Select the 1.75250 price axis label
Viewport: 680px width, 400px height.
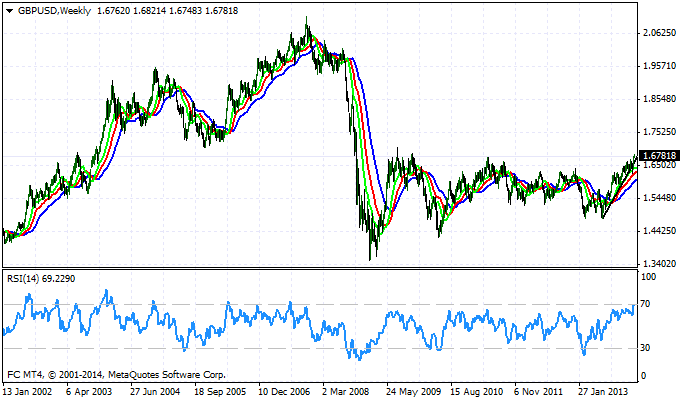point(660,131)
